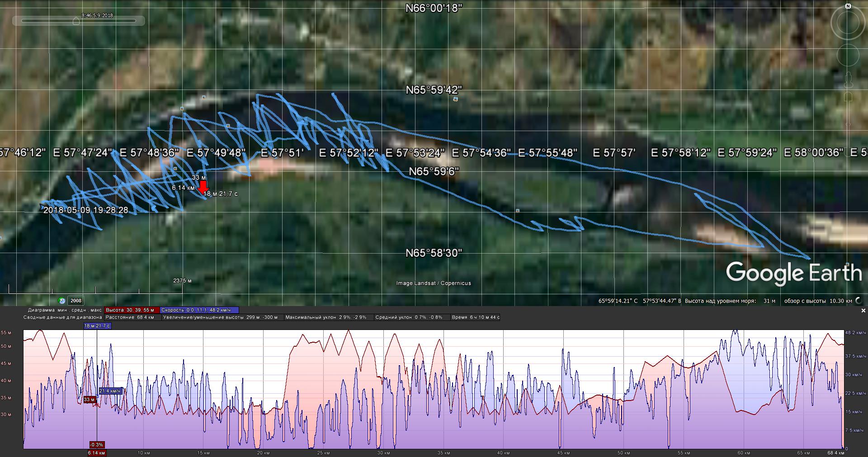Click the zoom slider top handle
868x457 pixels.
coord(848,97)
